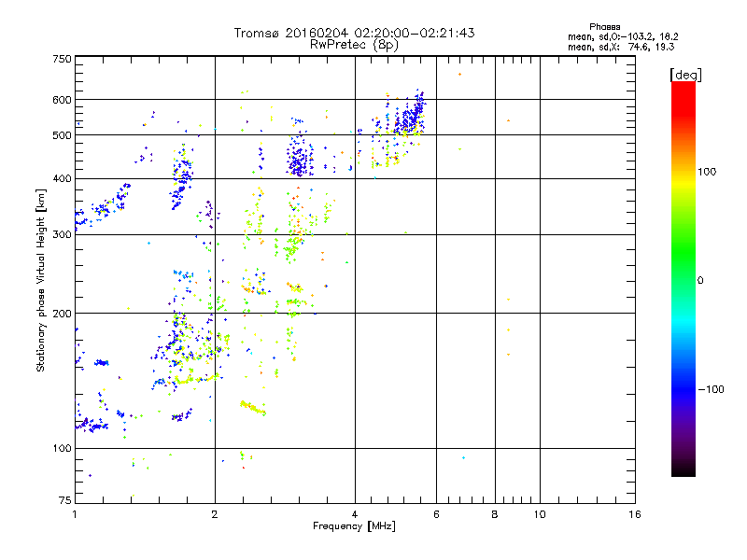Click the colorbar tick label '0'
747x560 pixels.
pyautogui.click(x=700, y=281)
